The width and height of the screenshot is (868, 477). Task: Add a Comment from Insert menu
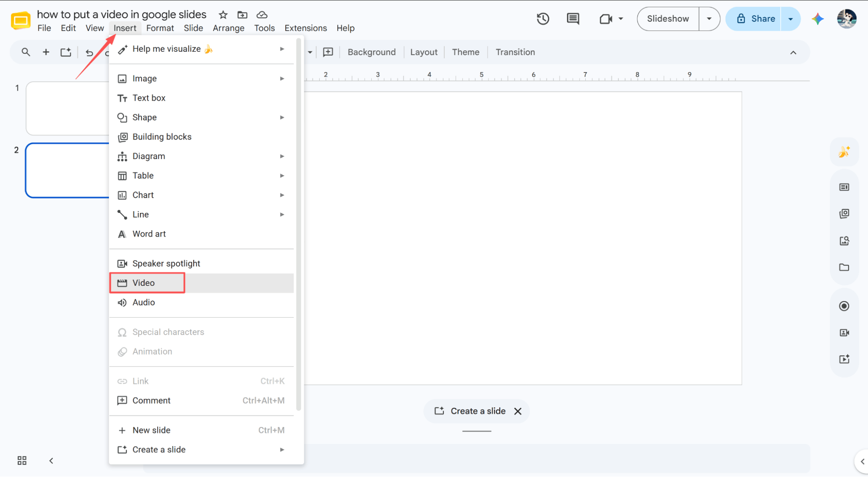pyautogui.click(x=202, y=401)
